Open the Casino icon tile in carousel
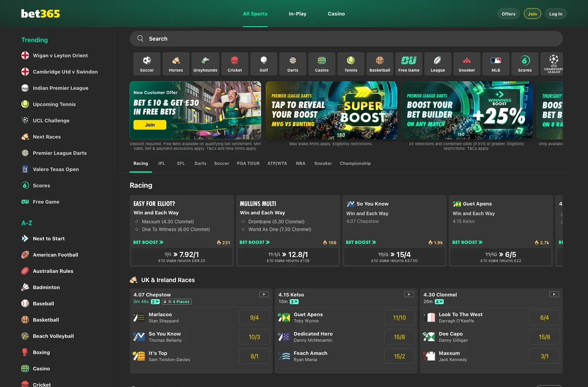The image size is (588, 387). pyautogui.click(x=322, y=63)
